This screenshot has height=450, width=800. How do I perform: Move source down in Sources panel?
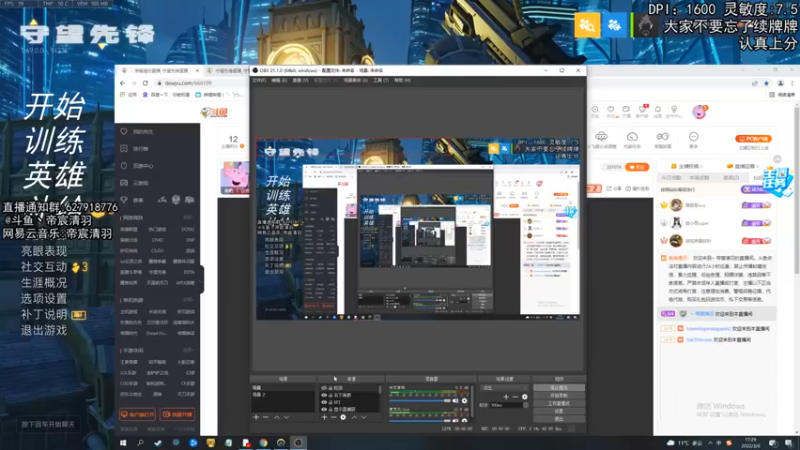pyautogui.click(x=363, y=417)
